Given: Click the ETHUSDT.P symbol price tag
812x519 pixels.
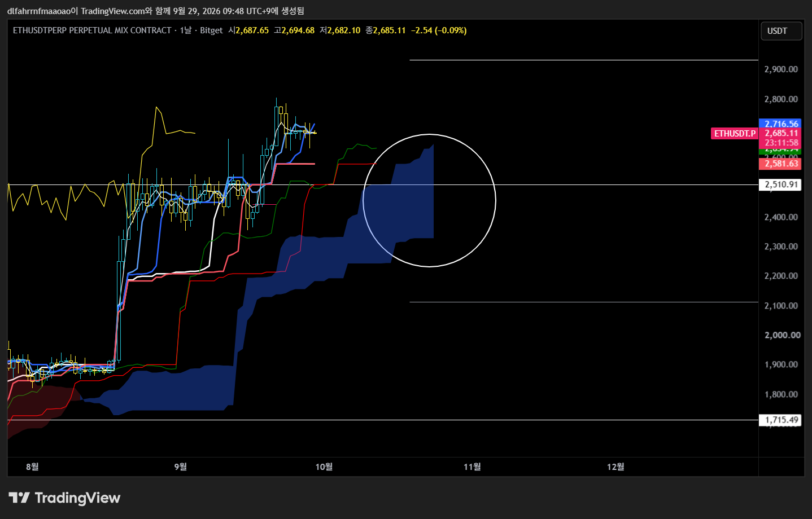Looking at the screenshot, I should (x=735, y=134).
